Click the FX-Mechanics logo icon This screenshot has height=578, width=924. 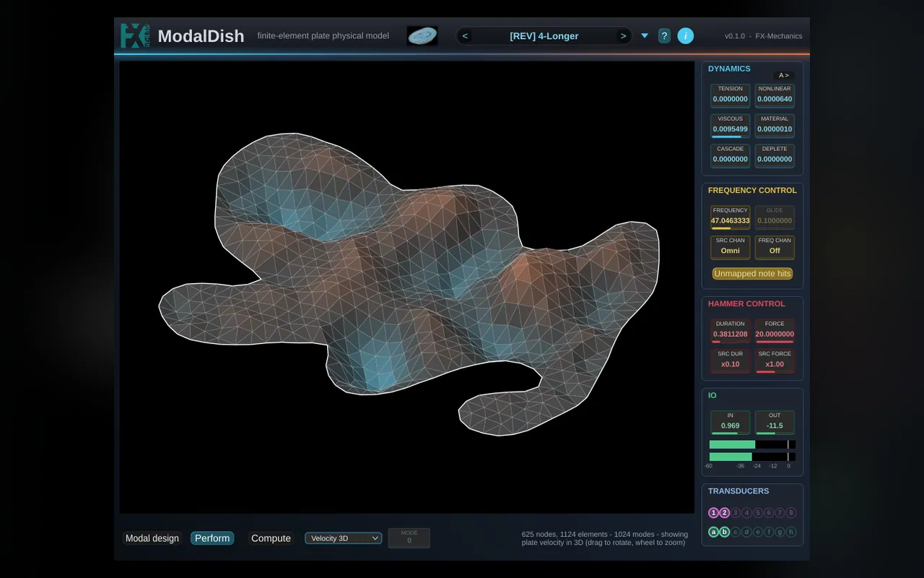pyautogui.click(x=135, y=35)
